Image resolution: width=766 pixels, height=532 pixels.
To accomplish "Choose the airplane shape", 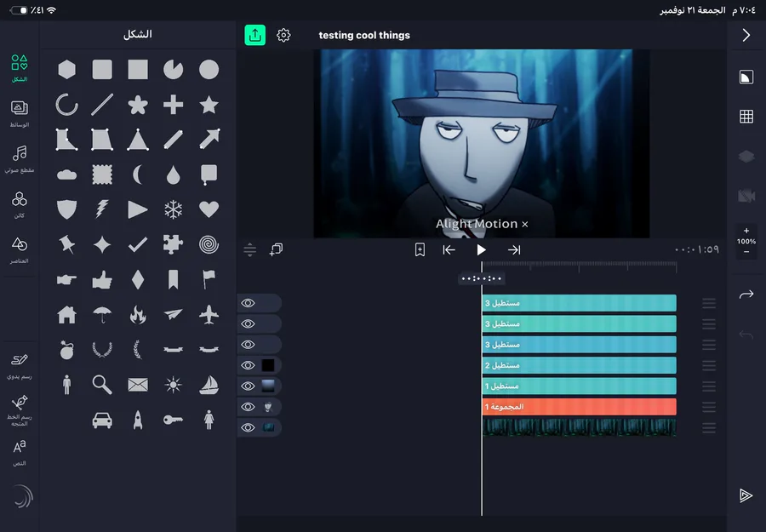I will pyautogui.click(x=209, y=315).
